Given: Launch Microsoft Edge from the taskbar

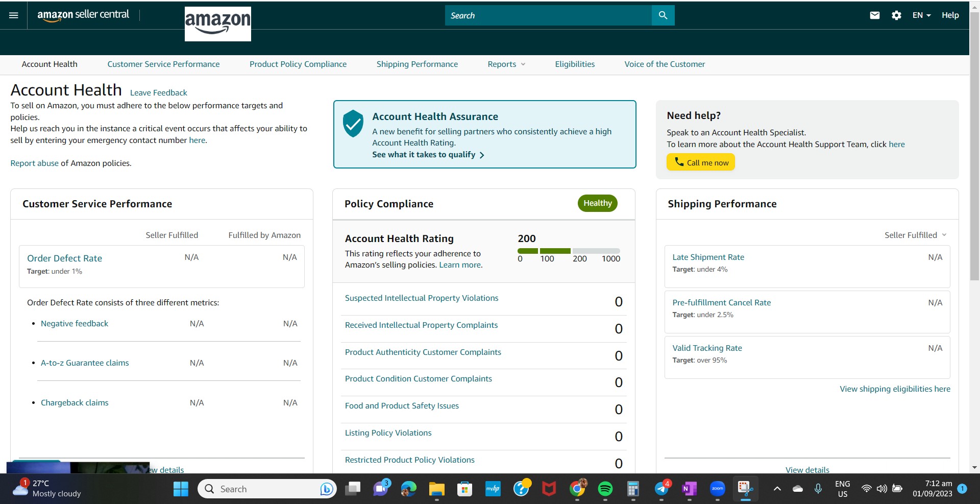Looking at the screenshot, I should point(408,489).
